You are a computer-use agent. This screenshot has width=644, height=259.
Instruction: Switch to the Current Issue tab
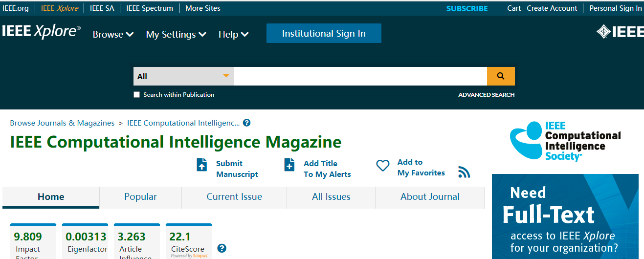[x=234, y=197]
